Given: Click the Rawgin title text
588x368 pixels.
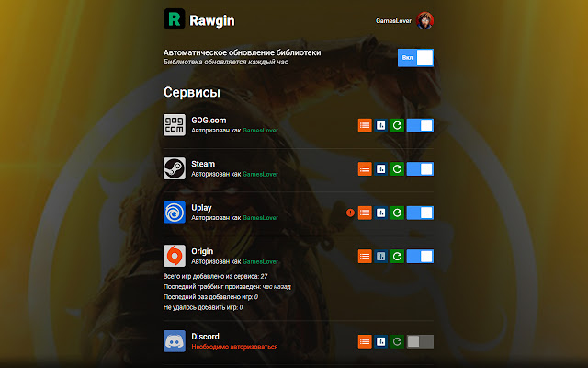Looking at the screenshot, I should click(x=212, y=20).
